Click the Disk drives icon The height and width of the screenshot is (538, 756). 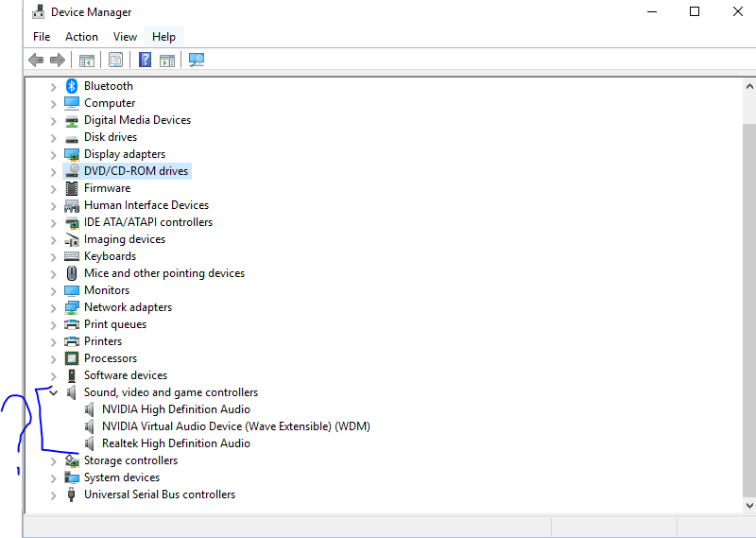[72, 139]
